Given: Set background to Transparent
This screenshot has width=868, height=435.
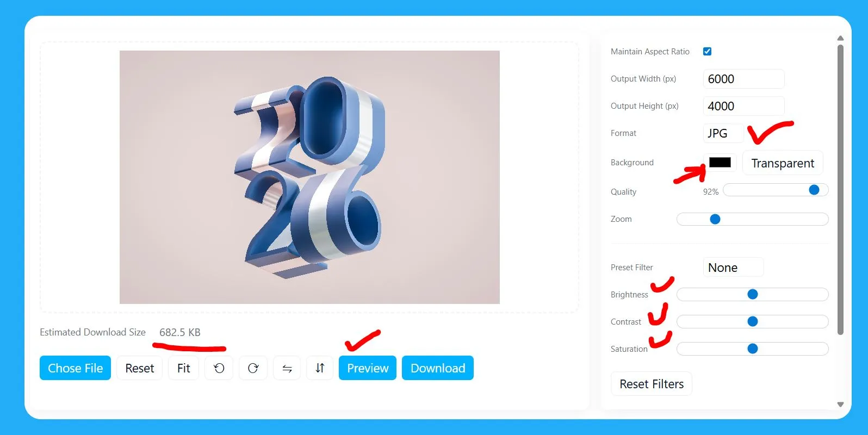Looking at the screenshot, I should 783,163.
